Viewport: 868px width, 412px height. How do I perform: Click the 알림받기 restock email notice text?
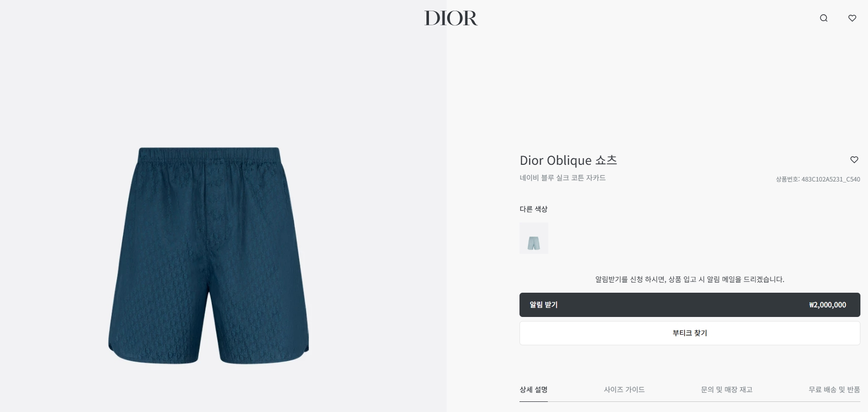[690, 279]
